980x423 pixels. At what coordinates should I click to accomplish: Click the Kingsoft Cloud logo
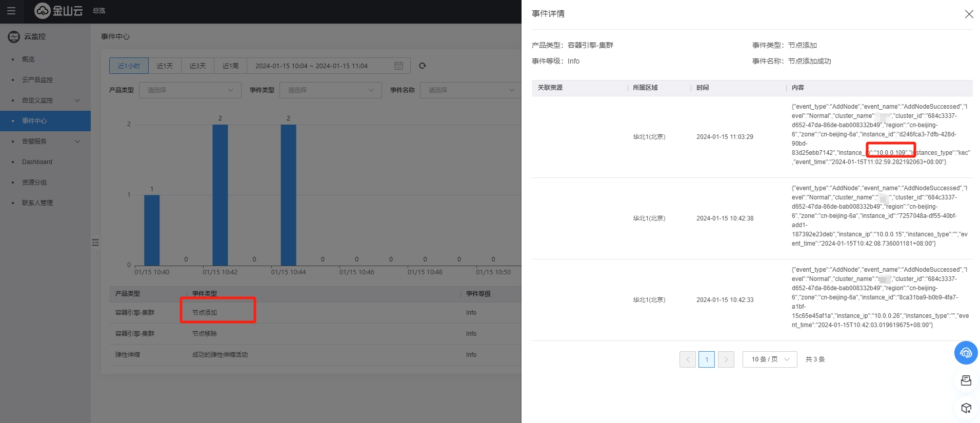click(58, 11)
